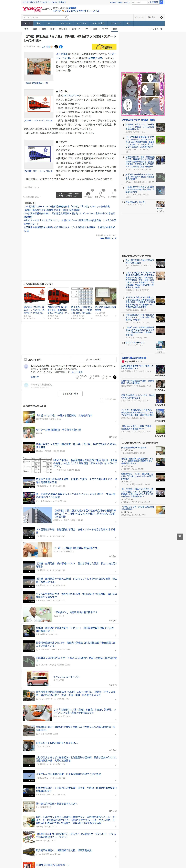Select the オリジナル tab

81,24
